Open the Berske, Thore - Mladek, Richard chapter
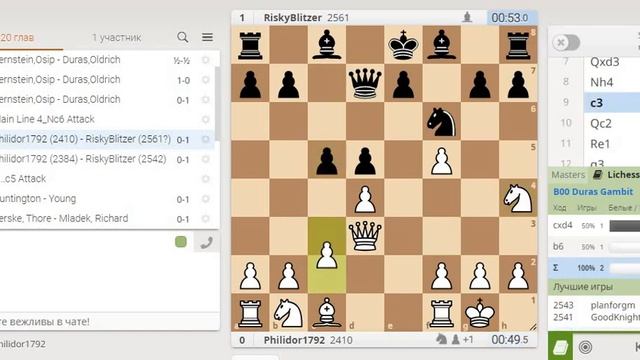 [x=107, y=218]
